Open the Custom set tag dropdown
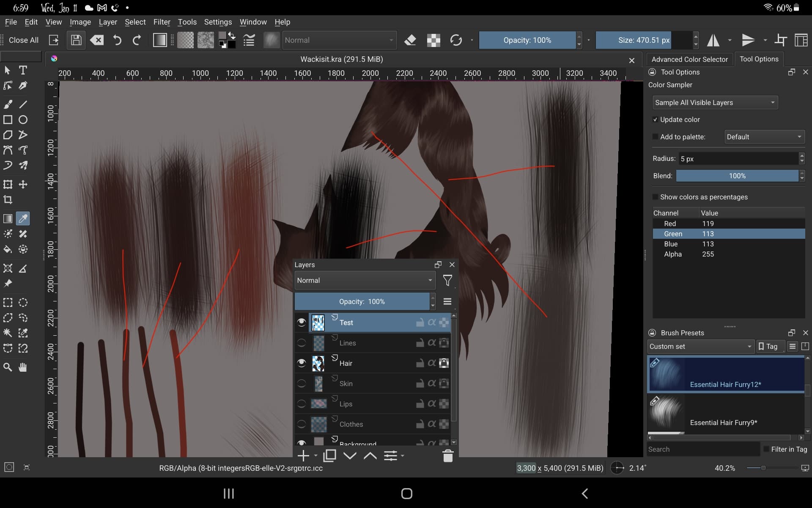Image resolution: width=812 pixels, height=508 pixels. (700, 347)
